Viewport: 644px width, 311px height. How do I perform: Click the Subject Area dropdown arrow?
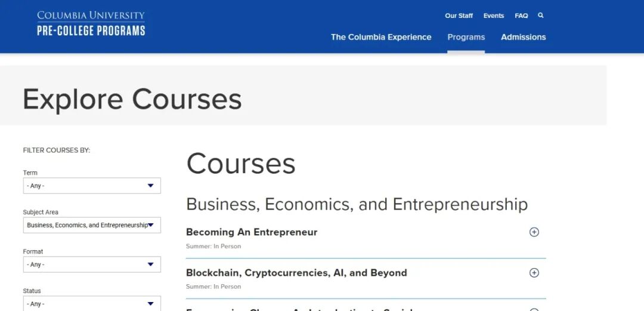[x=151, y=225]
